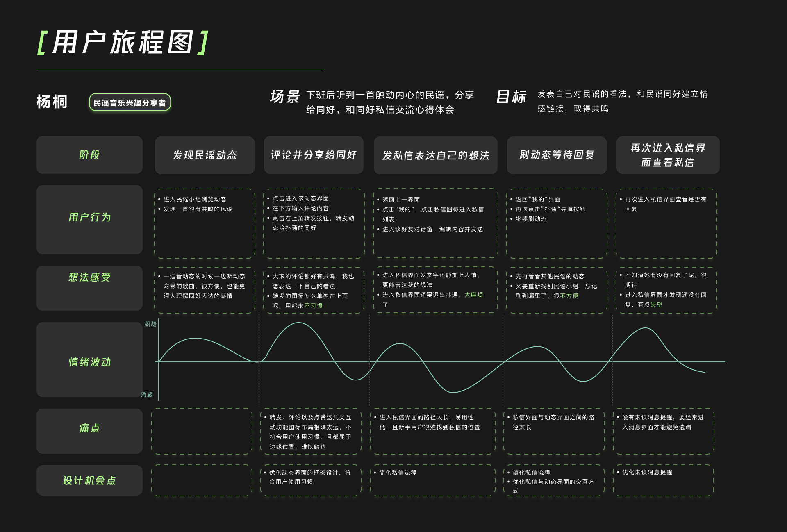
Task: Click the peak of the emotion curve
Action: tap(299, 324)
